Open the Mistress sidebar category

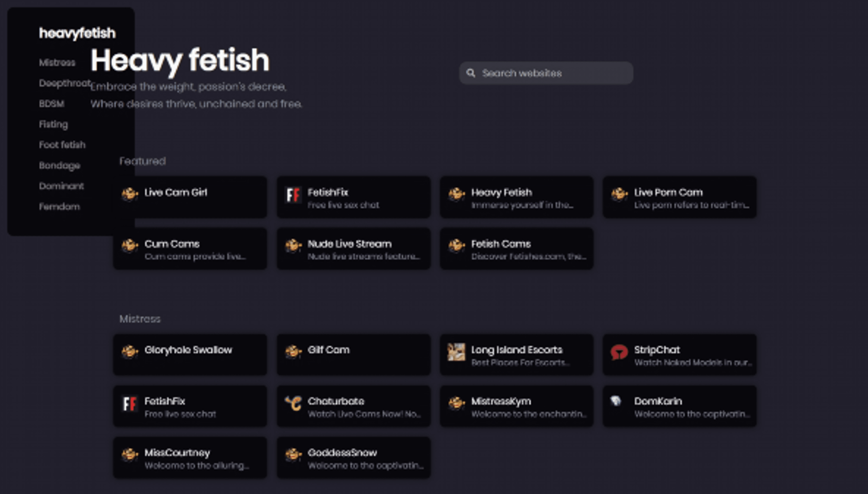point(57,63)
